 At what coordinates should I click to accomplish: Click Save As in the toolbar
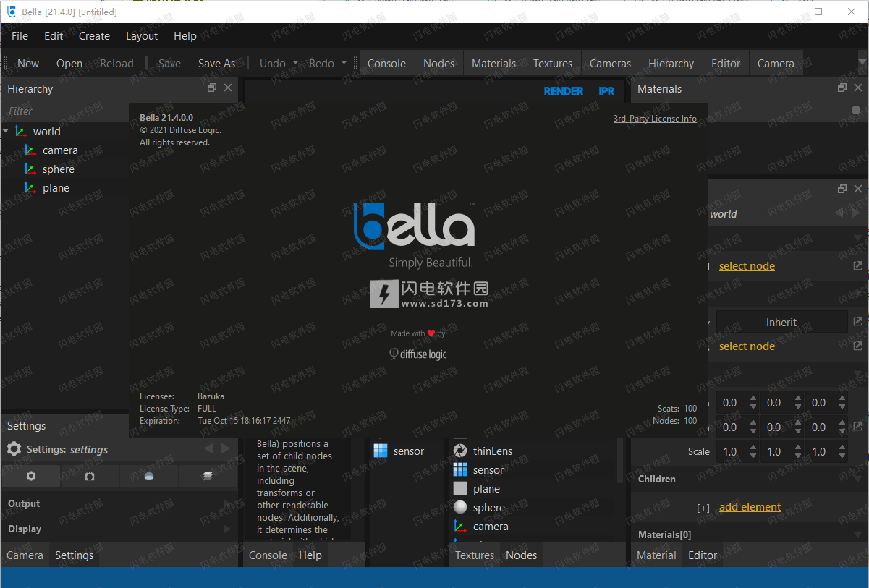coord(216,64)
